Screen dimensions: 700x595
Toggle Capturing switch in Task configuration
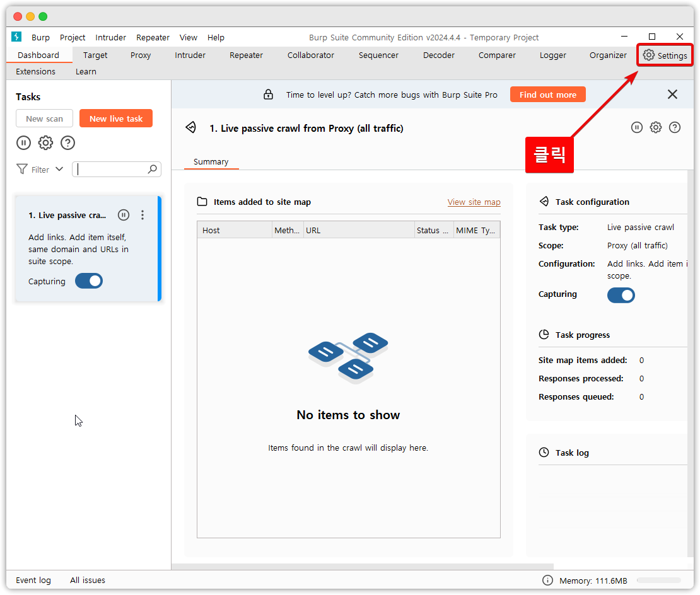tap(621, 295)
